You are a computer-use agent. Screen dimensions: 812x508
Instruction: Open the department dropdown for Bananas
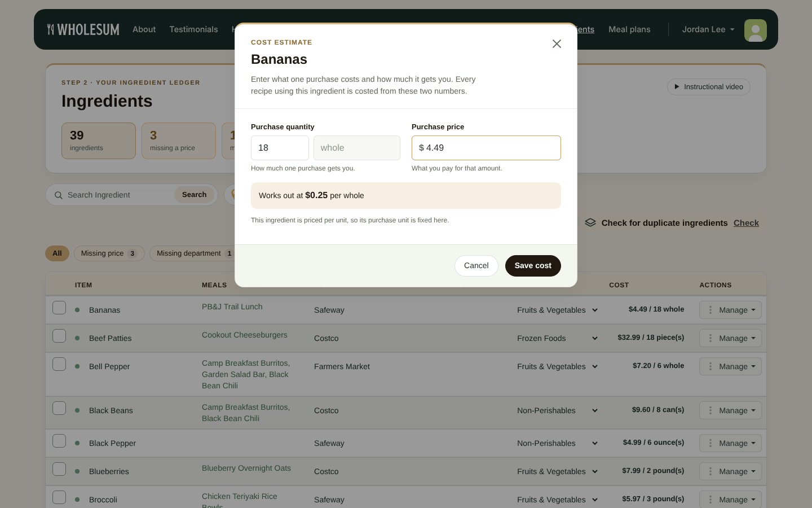pyautogui.click(x=557, y=310)
